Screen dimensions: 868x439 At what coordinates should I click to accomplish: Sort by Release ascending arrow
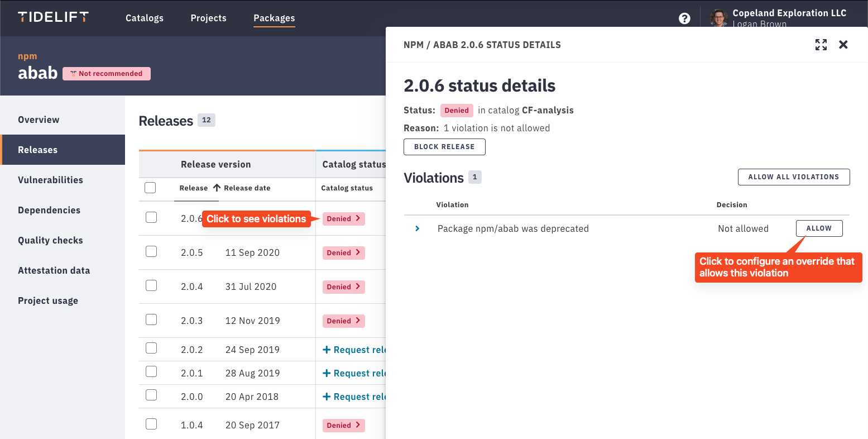click(217, 188)
